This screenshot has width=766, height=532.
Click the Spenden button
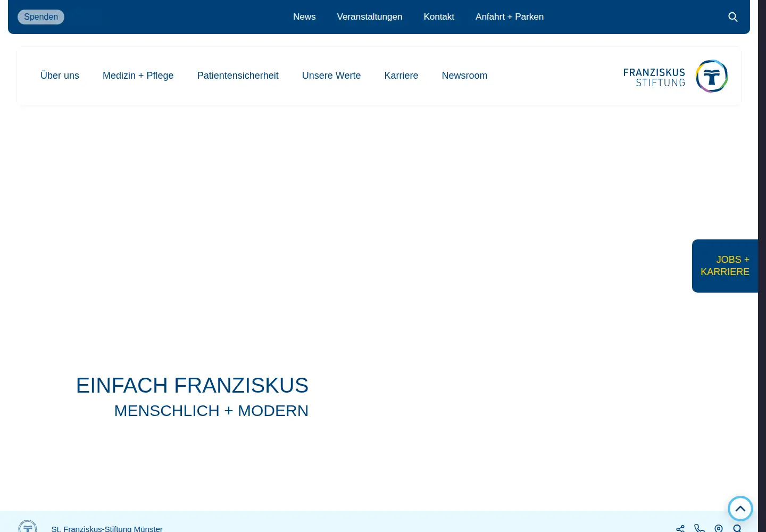tap(41, 17)
